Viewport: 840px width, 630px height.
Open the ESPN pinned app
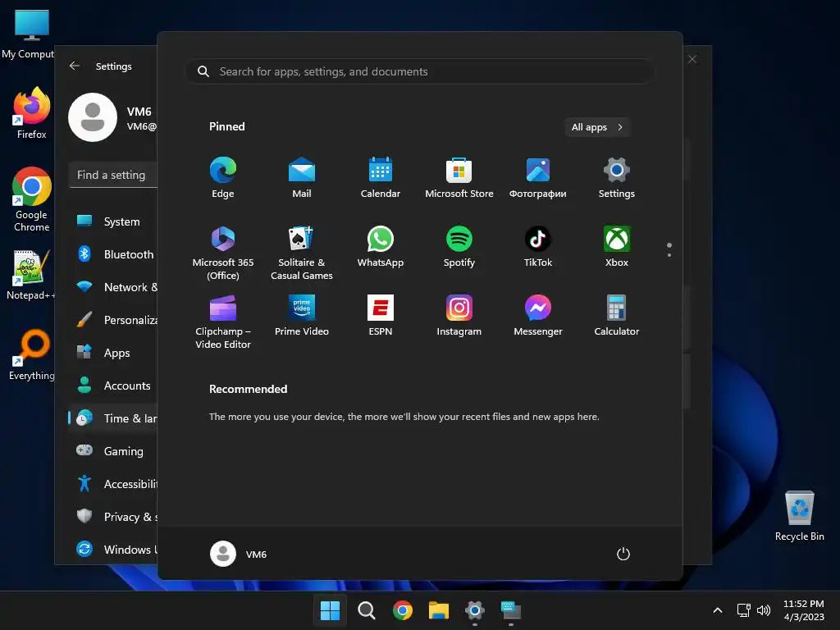[x=381, y=315]
